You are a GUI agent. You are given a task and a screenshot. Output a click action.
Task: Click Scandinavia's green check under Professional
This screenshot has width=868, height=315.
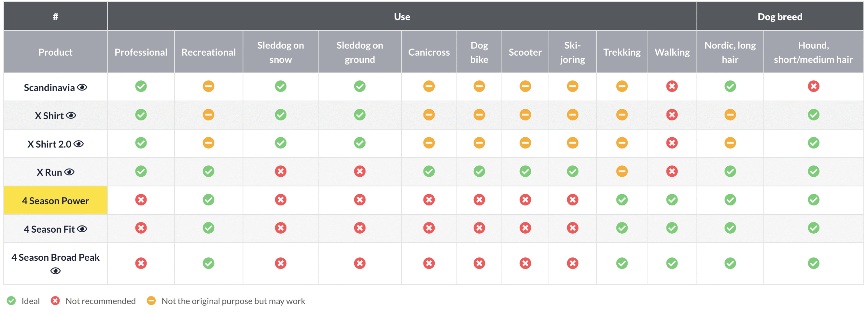[x=141, y=86]
